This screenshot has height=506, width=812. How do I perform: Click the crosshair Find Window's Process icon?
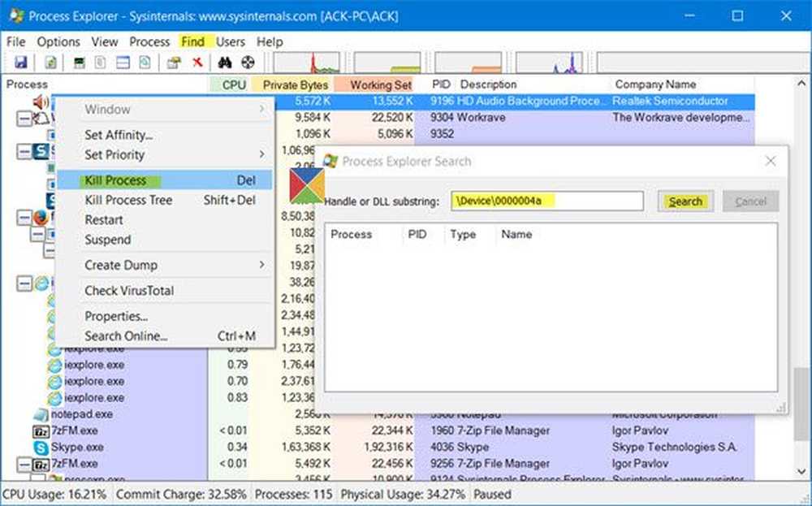[248, 63]
